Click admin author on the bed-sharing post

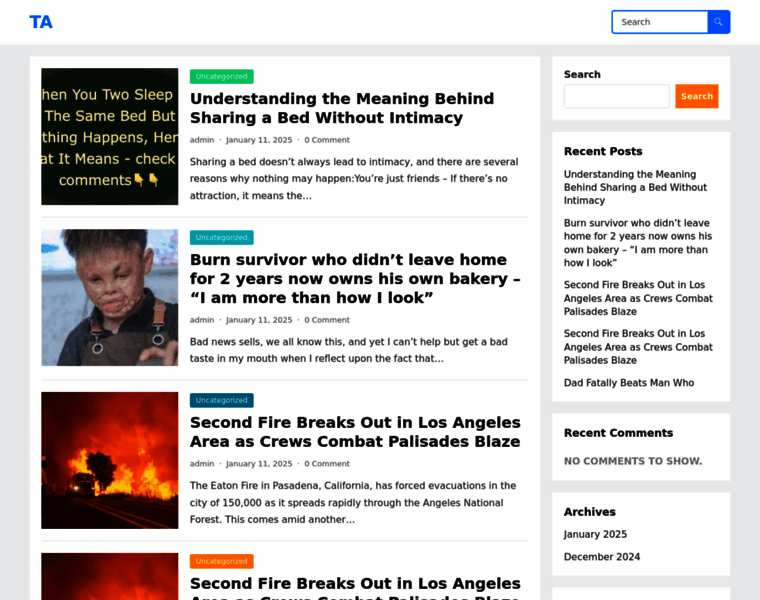pyautogui.click(x=202, y=140)
